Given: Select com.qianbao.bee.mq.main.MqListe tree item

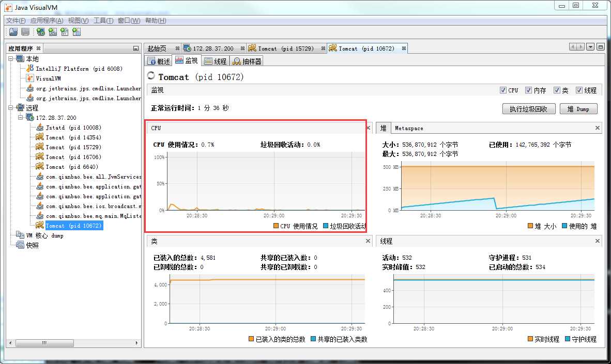Looking at the screenshot, I should coord(94,216).
